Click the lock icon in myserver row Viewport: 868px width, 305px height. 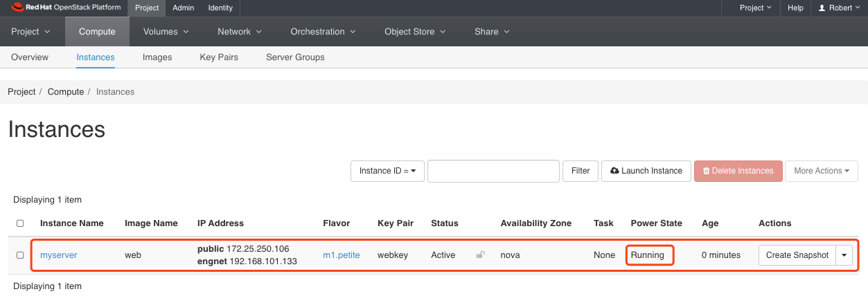(x=480, y=255)
